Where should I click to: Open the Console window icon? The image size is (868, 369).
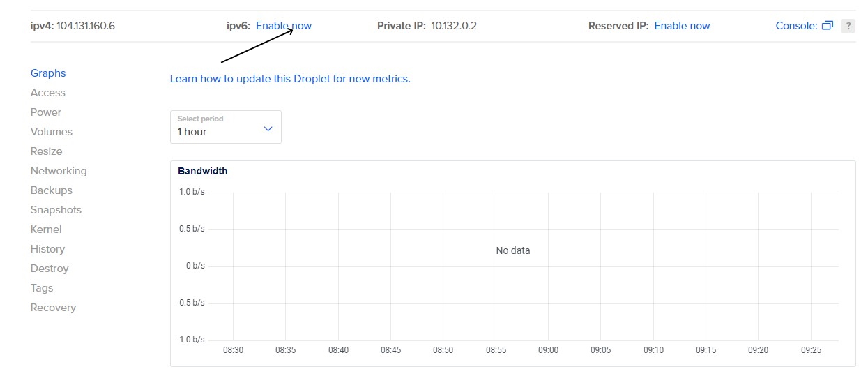point(828,26)
